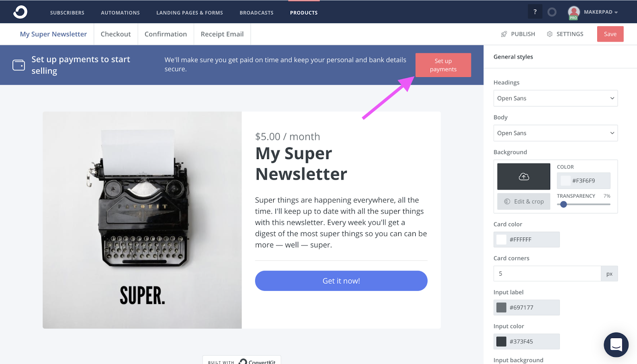Click the background image upload cloud icon
Viewport: 637px width, 364px height.
tap(524, 177)
